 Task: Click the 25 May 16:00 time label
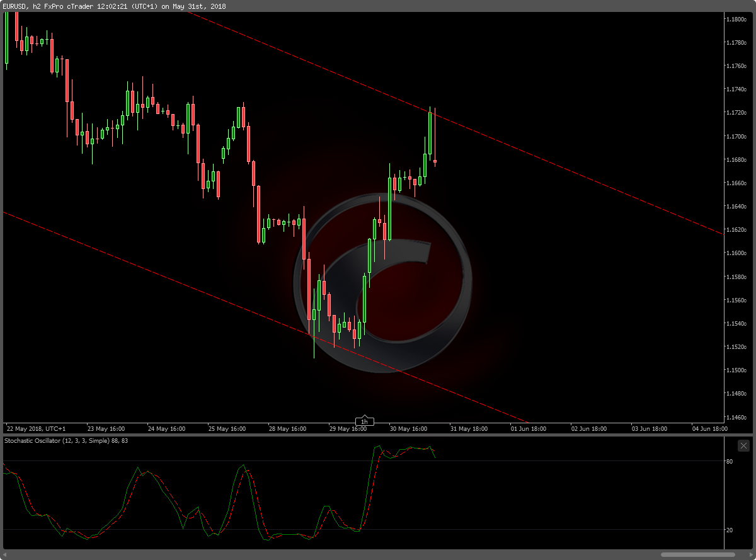pos(227,428)
